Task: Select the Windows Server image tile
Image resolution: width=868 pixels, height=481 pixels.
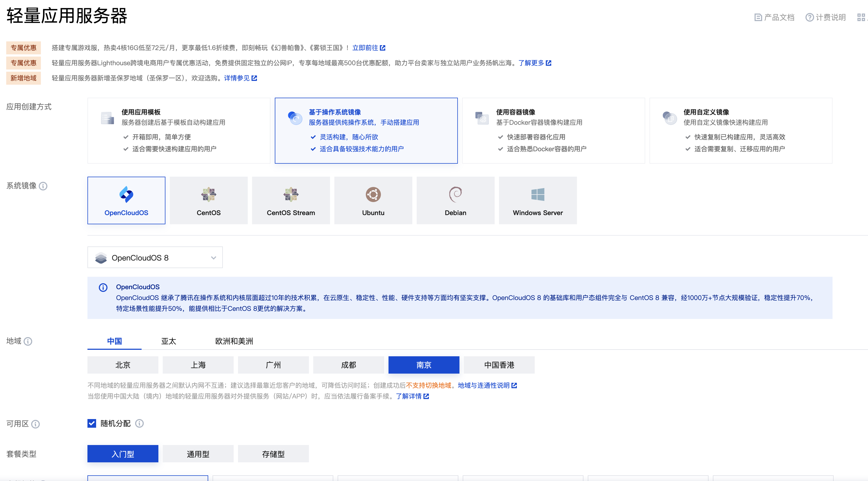Action: tap(537, 201)
